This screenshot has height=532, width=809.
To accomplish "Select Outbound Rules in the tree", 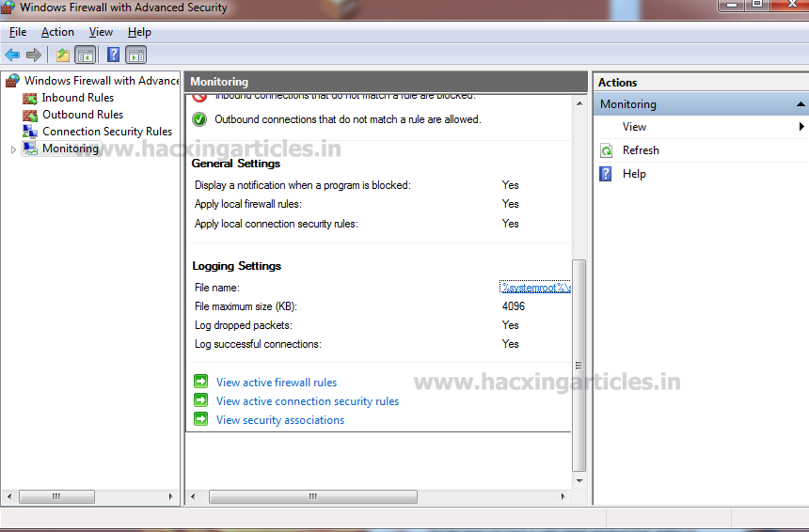I will click(83, 115).
